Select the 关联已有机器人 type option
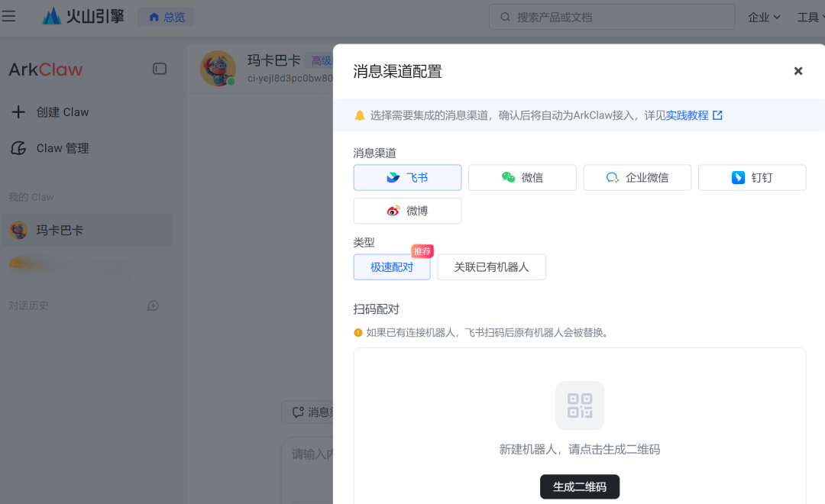 click(491, 267)
